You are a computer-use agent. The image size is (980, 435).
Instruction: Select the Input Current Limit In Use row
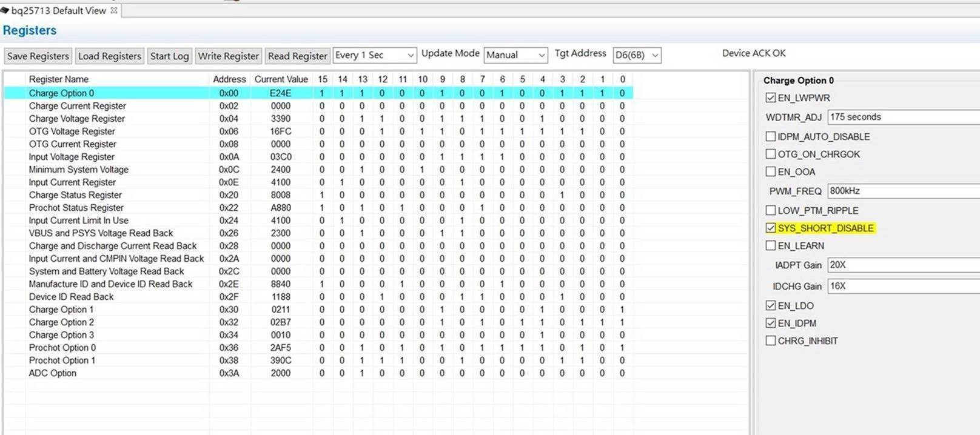click(x=318, y=221)
